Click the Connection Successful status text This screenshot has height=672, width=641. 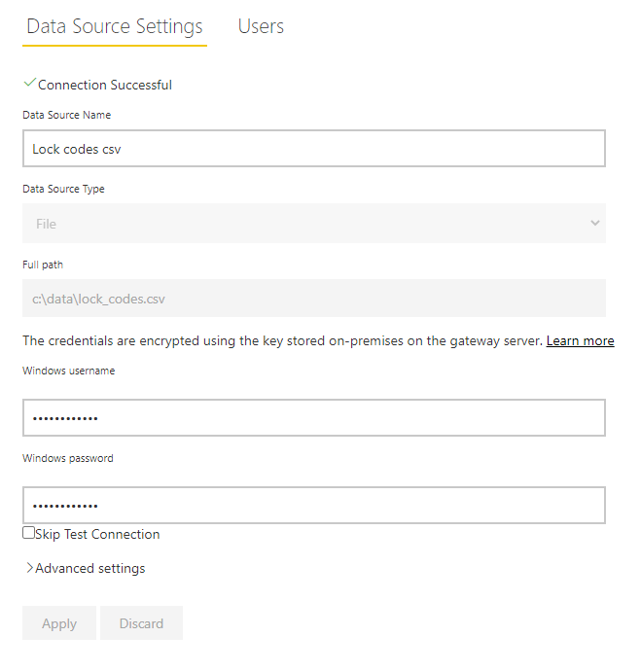click(x=105, y=85)
